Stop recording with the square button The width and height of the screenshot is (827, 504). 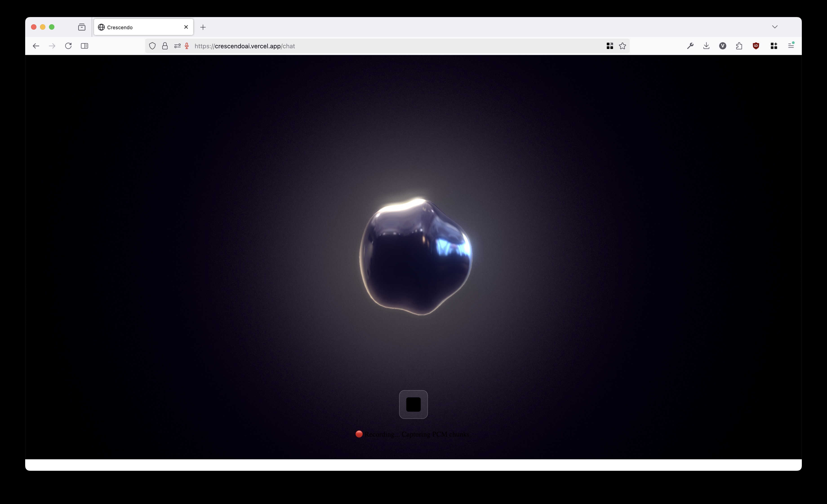click(x=413, y=404)
